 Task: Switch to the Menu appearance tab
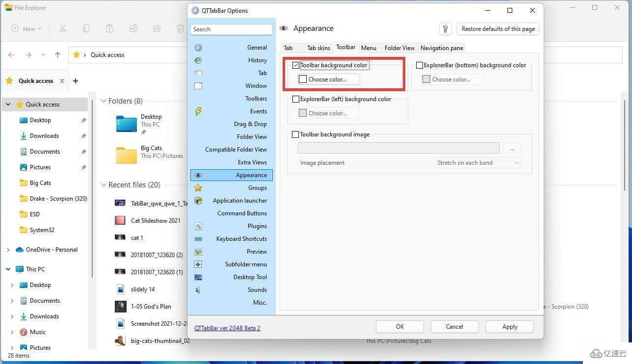coord(369,48)
